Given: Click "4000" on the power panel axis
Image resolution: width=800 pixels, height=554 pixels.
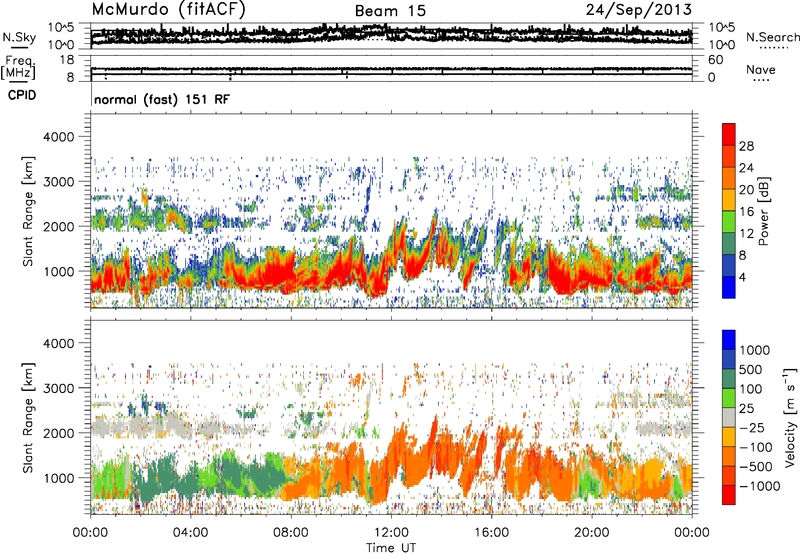Looking at the screenshot, I should pos(58,137).
